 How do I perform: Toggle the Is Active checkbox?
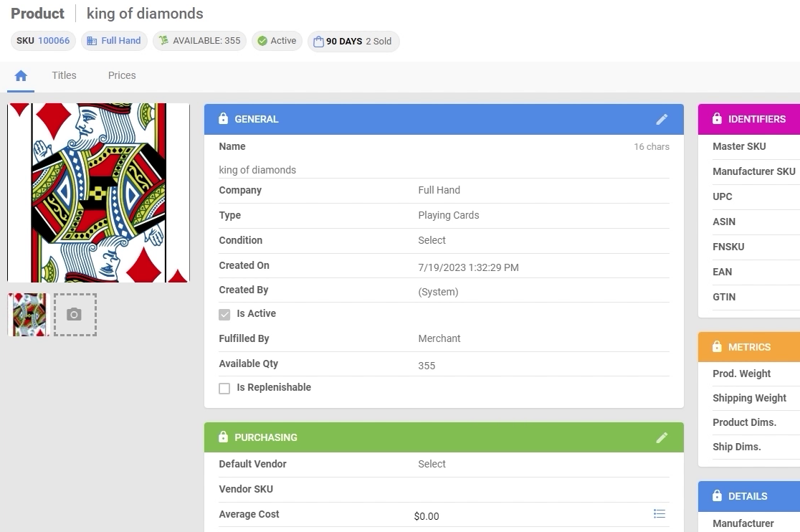pos(224,314)
